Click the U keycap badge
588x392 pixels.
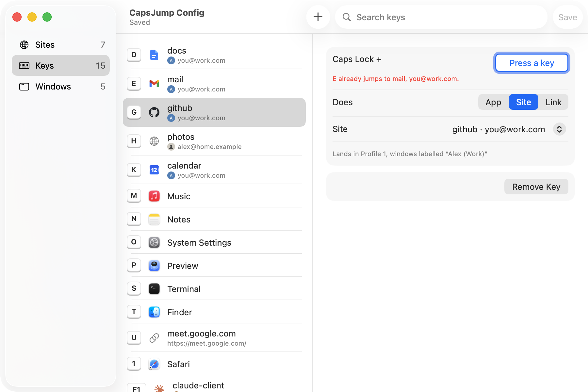(x=134, y=338)
